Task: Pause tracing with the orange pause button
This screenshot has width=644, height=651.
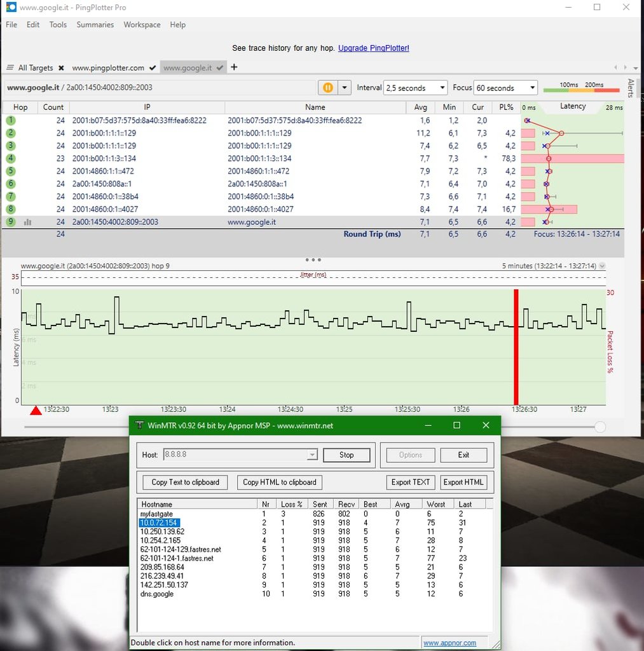Action: [327, 88]
